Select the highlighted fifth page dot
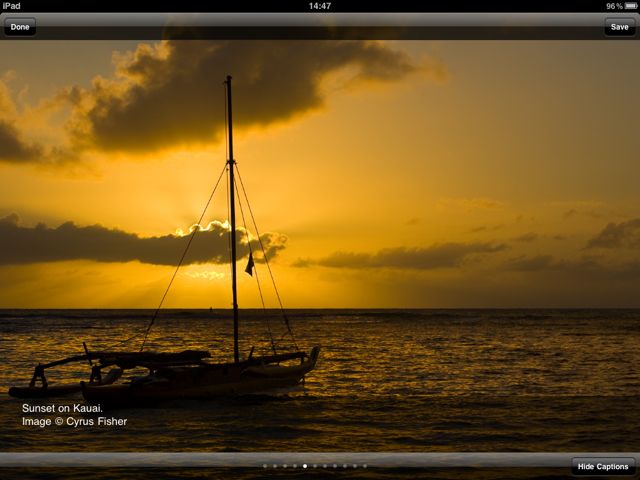The width and height of the screenshot is (640, 480). 305,466
